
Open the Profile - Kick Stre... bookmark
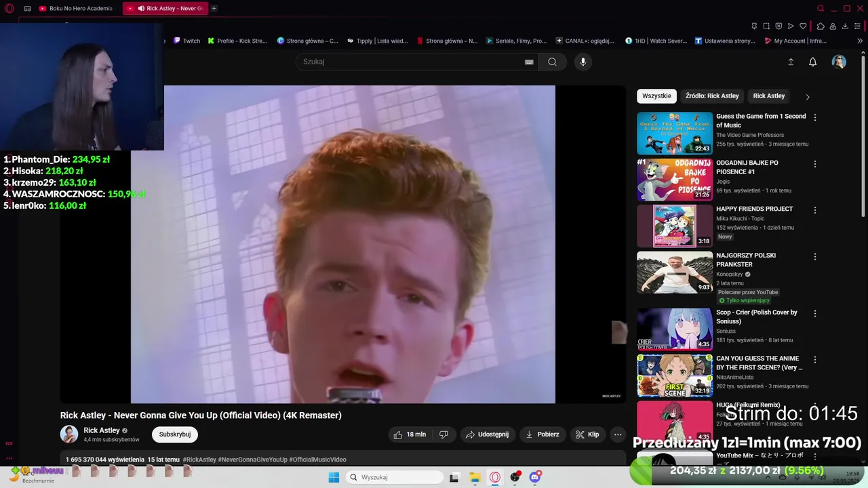[237, 41]
